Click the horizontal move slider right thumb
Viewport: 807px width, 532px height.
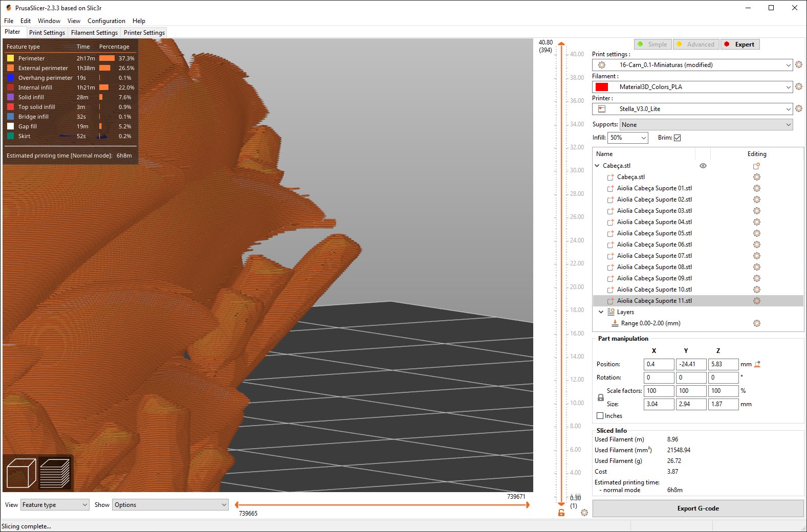pos(528,505)
